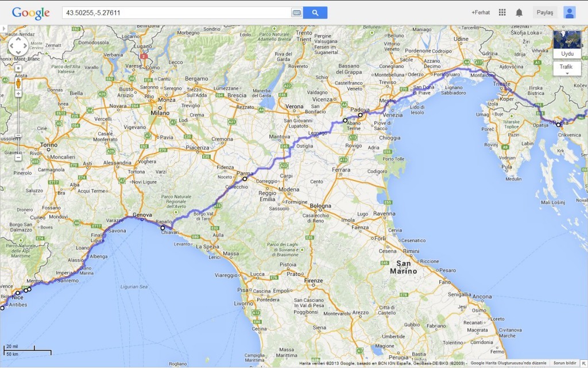Click the account profile avatar
Image resolution: width=588 pixels, height=368 pixels.
point(569,12)
